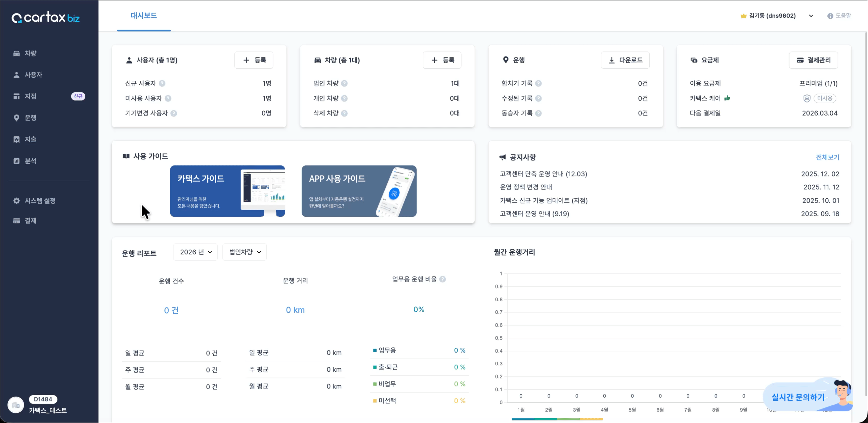868x423 pixels.
Task: Open 시스템 설정 in the sidebar
Action: (x=40, y=201)
